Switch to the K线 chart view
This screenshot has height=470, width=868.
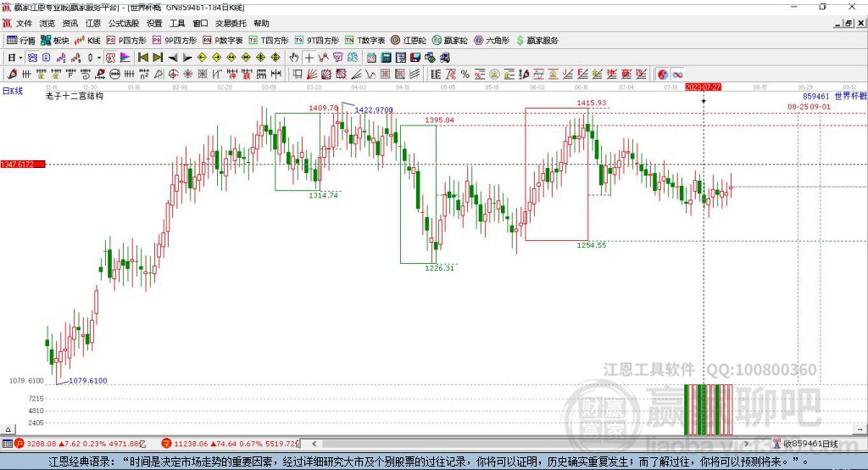pos(87,41)
